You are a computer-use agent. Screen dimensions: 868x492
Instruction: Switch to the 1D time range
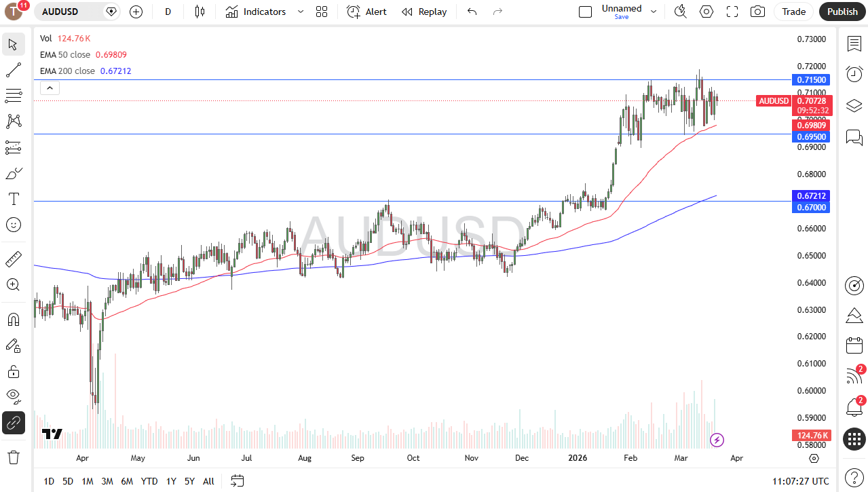49,481
